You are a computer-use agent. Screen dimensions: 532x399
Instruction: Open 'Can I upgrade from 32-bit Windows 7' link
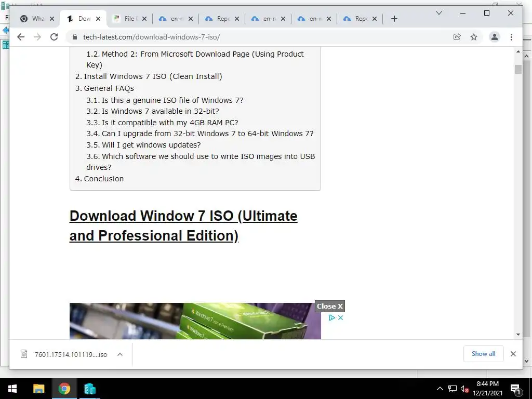(x=200, y=134)
